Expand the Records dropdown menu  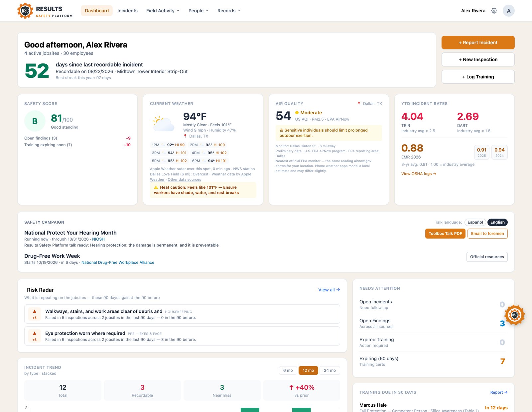coord(229,11)
